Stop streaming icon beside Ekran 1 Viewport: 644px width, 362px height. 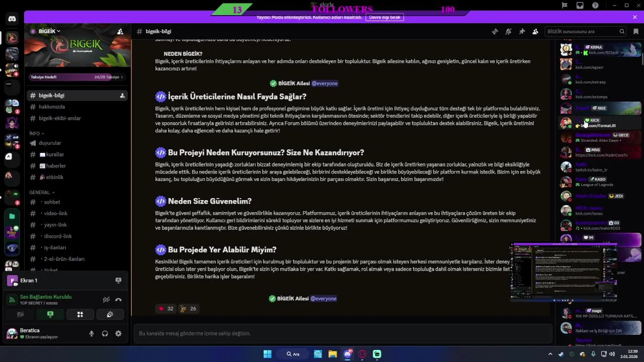point(118,280)
